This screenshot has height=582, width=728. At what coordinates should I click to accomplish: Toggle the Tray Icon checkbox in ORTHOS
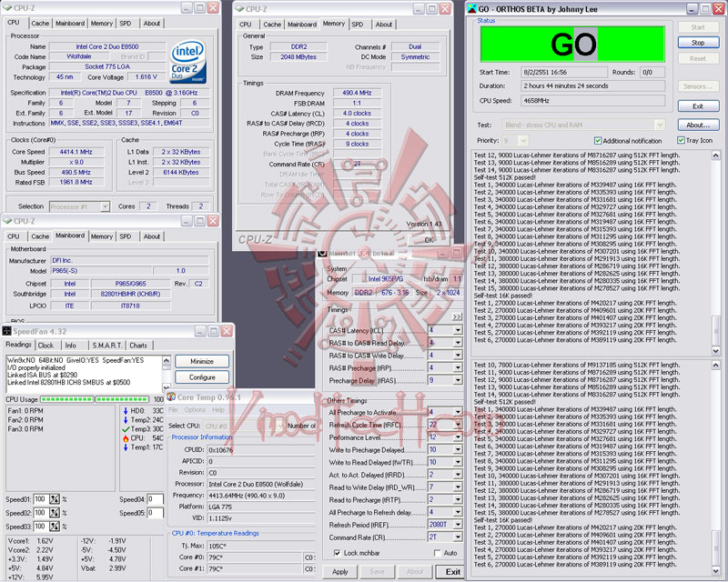pyautogui.click(x=681, y=140)
